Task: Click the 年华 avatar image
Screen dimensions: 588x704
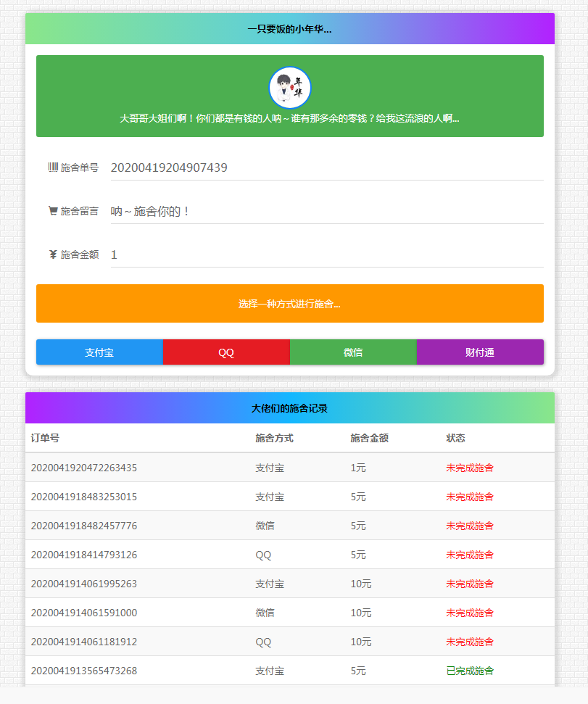Action: pos(289,87)
